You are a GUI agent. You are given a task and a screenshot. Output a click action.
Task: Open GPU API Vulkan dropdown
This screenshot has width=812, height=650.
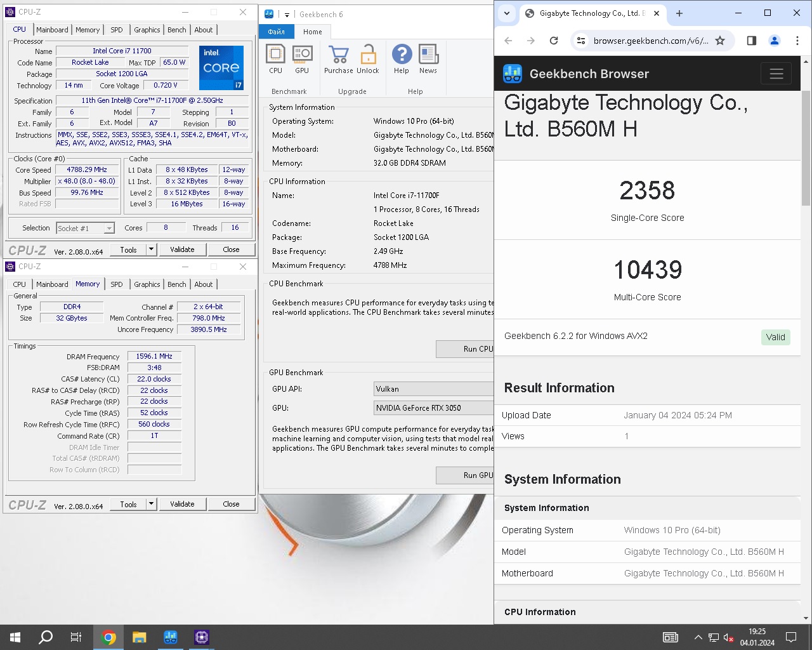[434, 389]
